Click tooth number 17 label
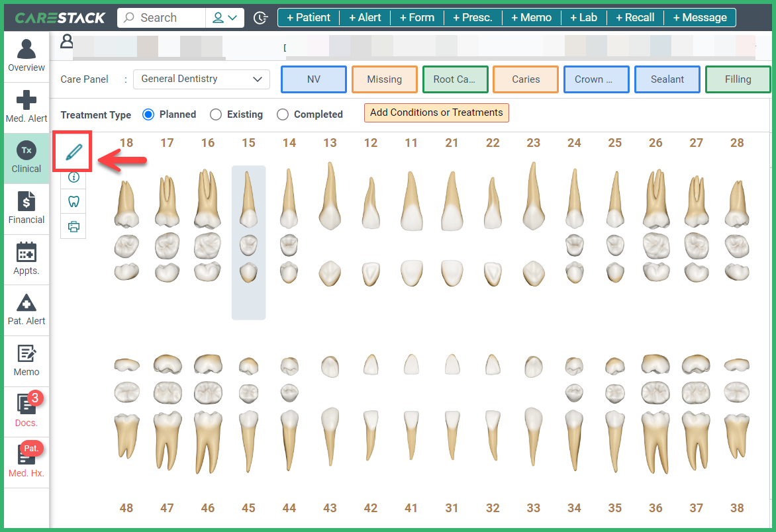This screenshot has height=532, width=776. [x=168, y=143]
